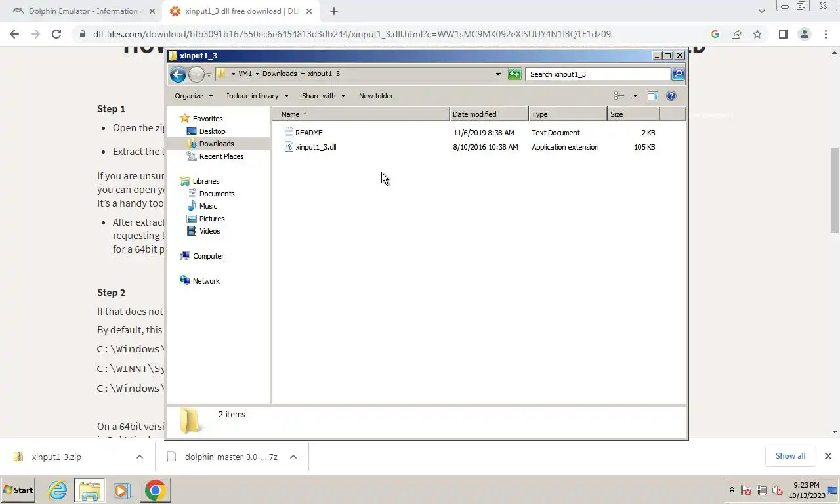
Task: Click VM1 in the breadcrumb path
Action: (x=245, y=74)
